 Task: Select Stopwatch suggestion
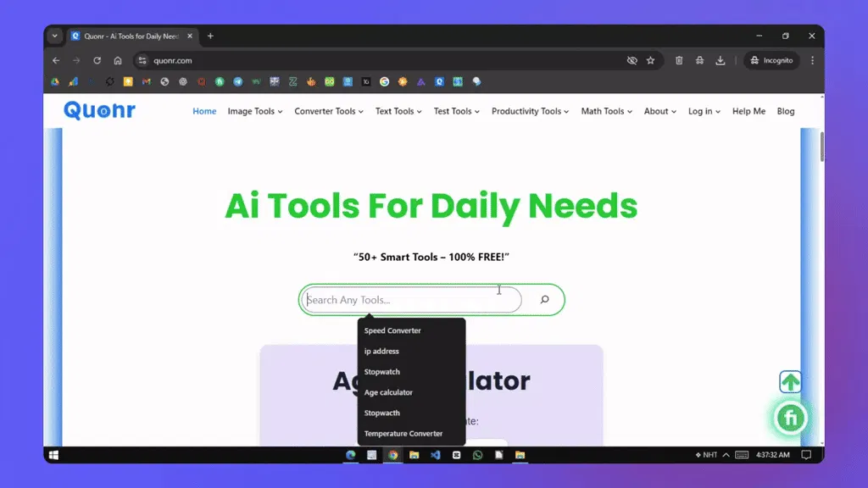coord(411,371)
